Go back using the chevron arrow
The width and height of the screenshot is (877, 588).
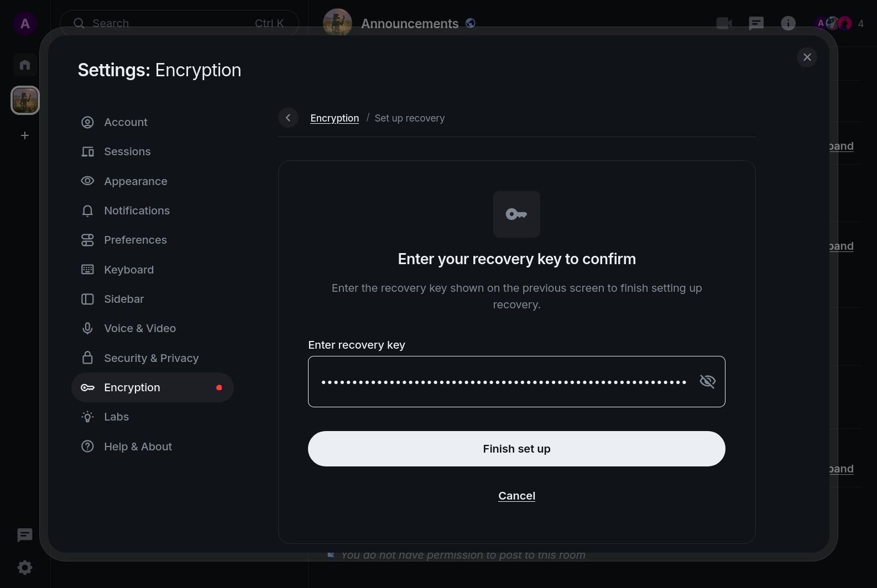pyautogui.click(x=288, y=118)
